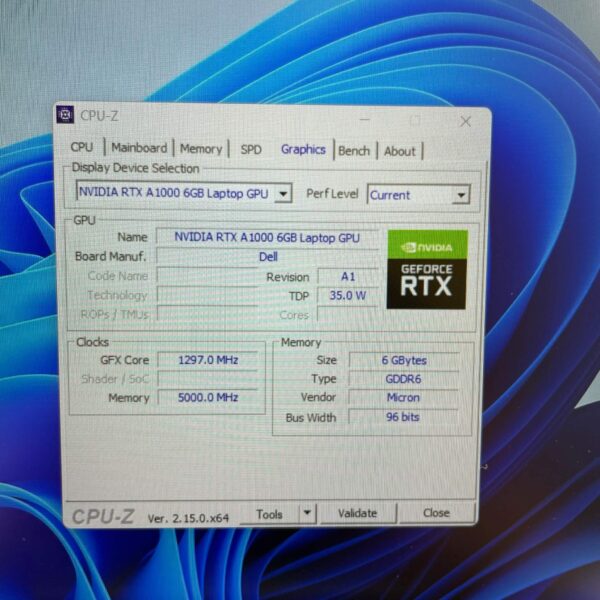Click the Memory clock 5000.0 MHz

208,398
